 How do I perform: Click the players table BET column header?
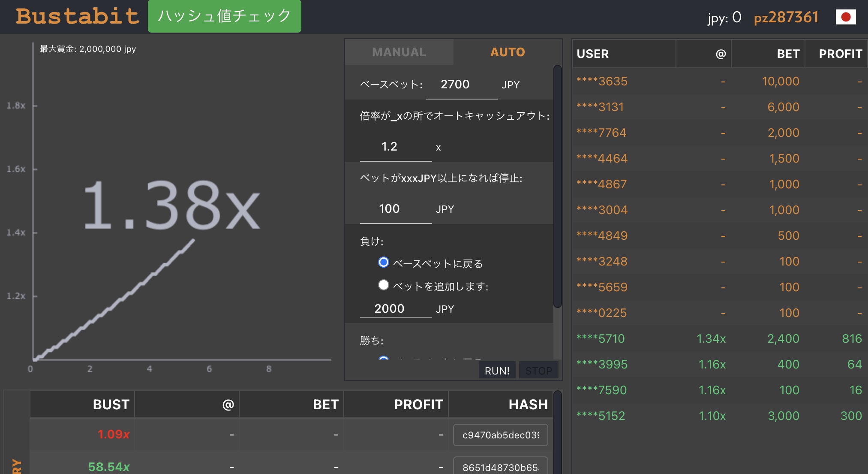pos(768,54)
